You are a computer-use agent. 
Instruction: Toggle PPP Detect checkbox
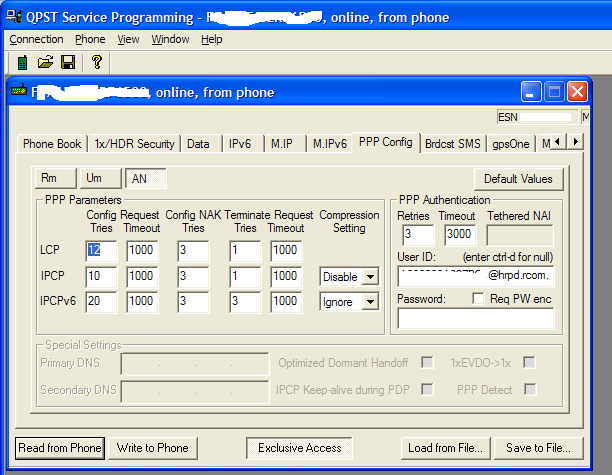tap(530, 389)
